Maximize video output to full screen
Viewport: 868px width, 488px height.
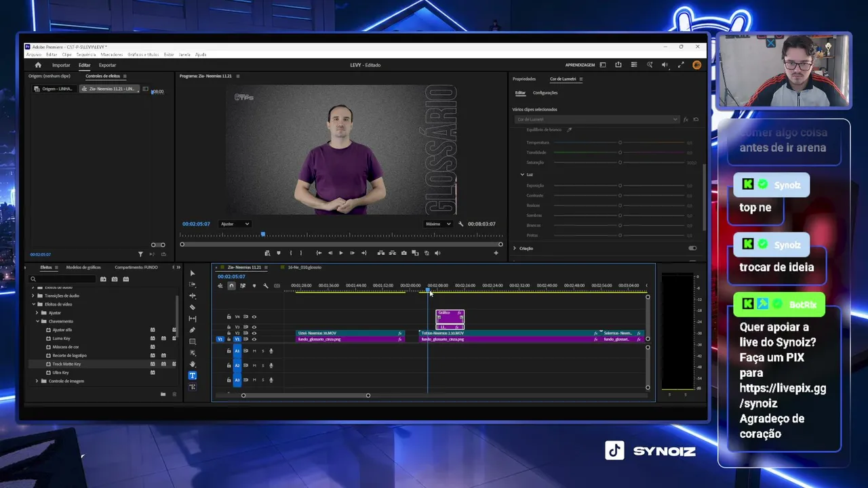(x=681, y=65)
